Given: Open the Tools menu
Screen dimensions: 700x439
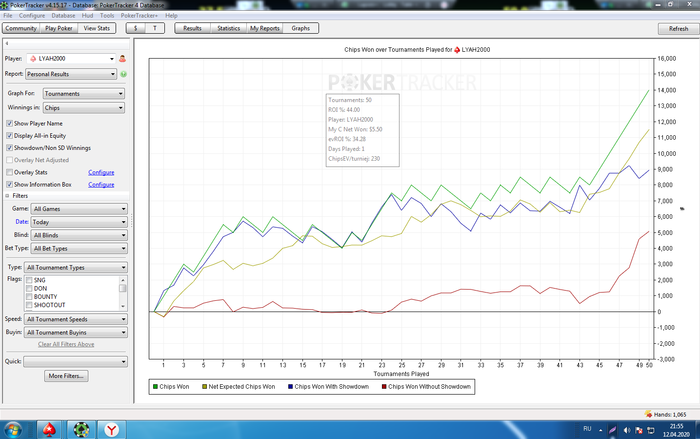Looking at the screenshot, I should coord(107,15).
